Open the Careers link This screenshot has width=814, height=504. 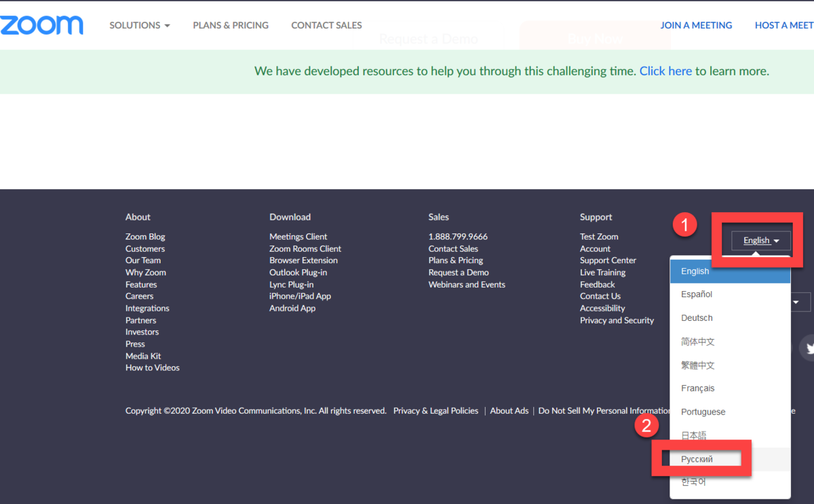(140, 296)
